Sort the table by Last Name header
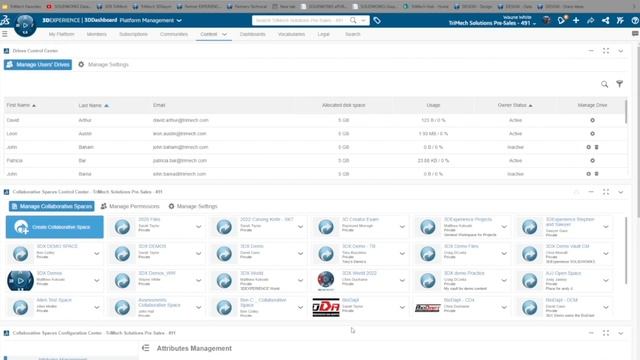Screen dimensions: 640x360 tap(93, 105)
